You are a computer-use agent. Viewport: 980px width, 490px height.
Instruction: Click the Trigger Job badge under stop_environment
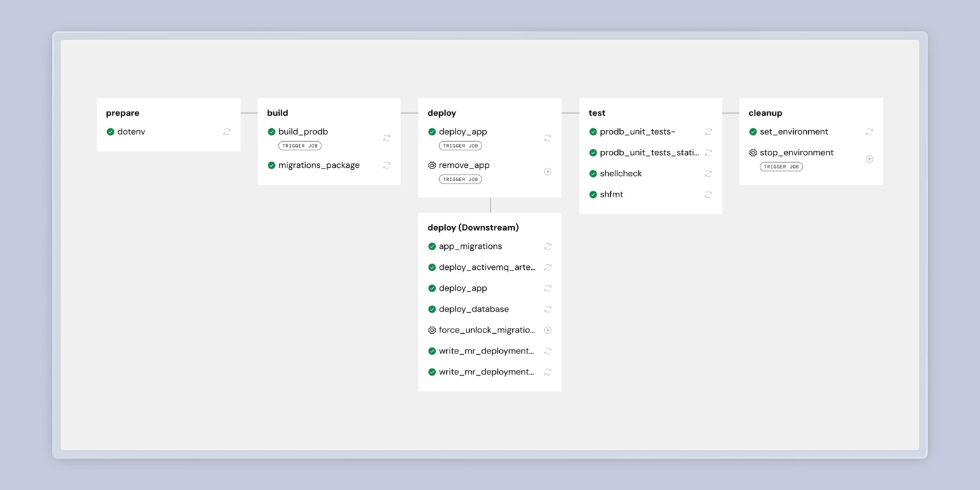pyautogui.click(x=781, y=167)
